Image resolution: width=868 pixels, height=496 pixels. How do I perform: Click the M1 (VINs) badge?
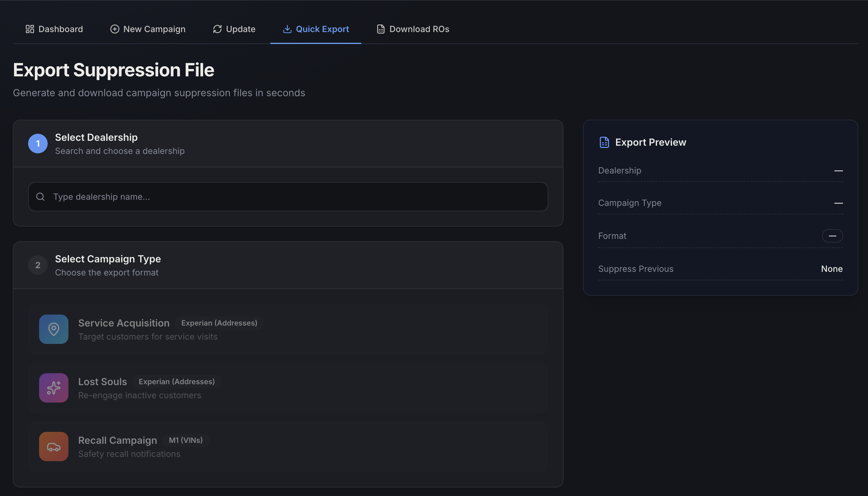tap(186, 440)
